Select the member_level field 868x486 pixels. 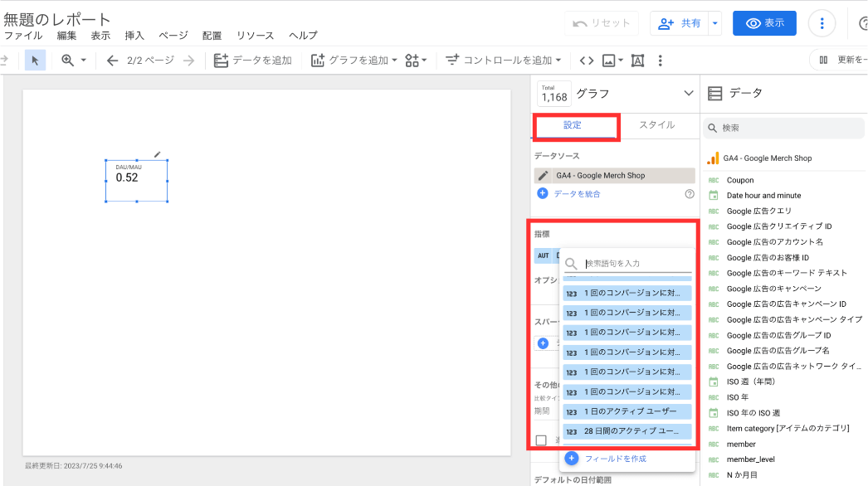click(x=751, y=459)
